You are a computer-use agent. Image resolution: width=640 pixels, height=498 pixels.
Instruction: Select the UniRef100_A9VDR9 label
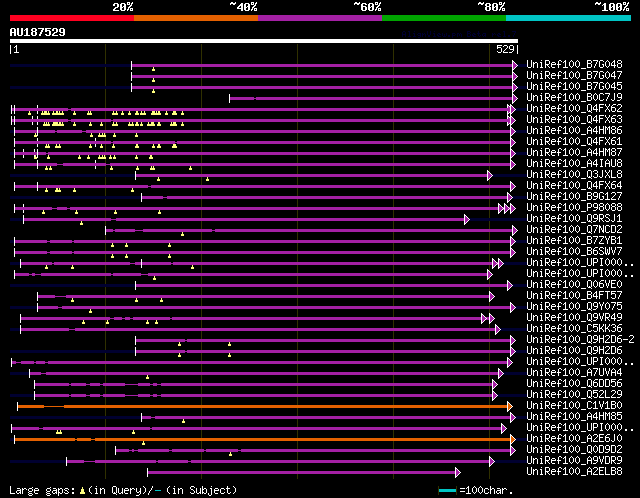pos(574,461)
